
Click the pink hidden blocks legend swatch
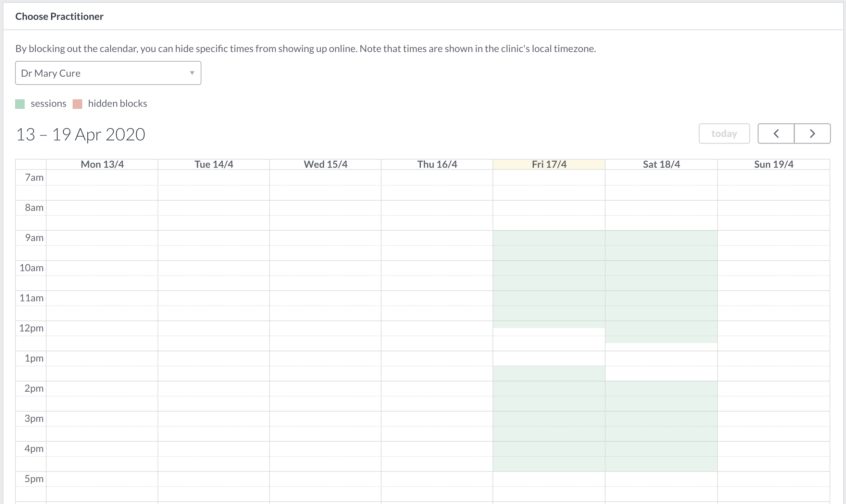click(77, 104)
